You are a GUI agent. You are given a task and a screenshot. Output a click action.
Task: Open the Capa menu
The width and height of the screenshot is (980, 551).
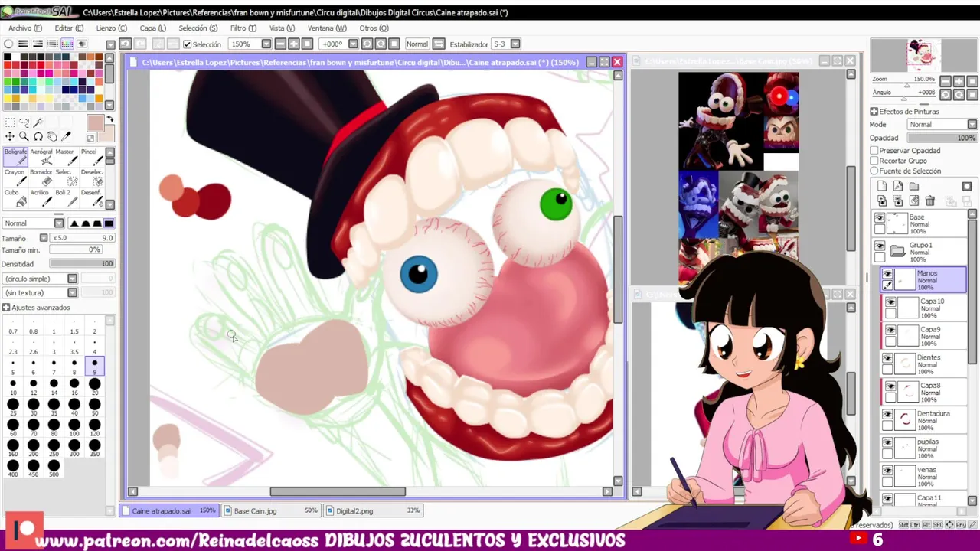tap(153, 28)
